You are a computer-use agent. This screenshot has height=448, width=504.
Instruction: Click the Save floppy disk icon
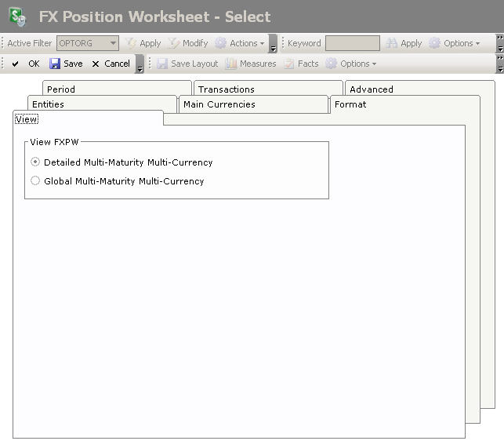[55, 64]
